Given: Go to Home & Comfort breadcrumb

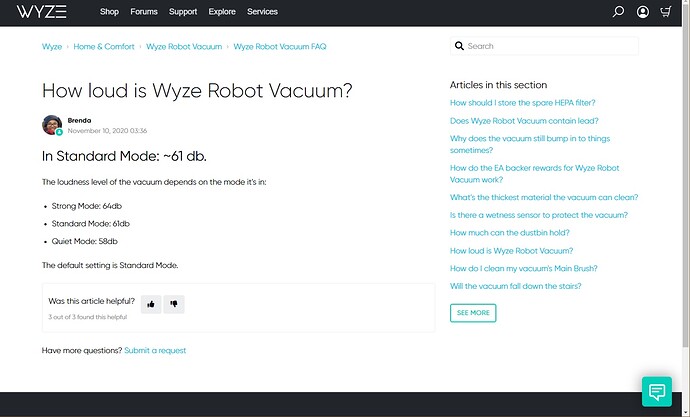Looking at the screenshot, I should point(104,47).
